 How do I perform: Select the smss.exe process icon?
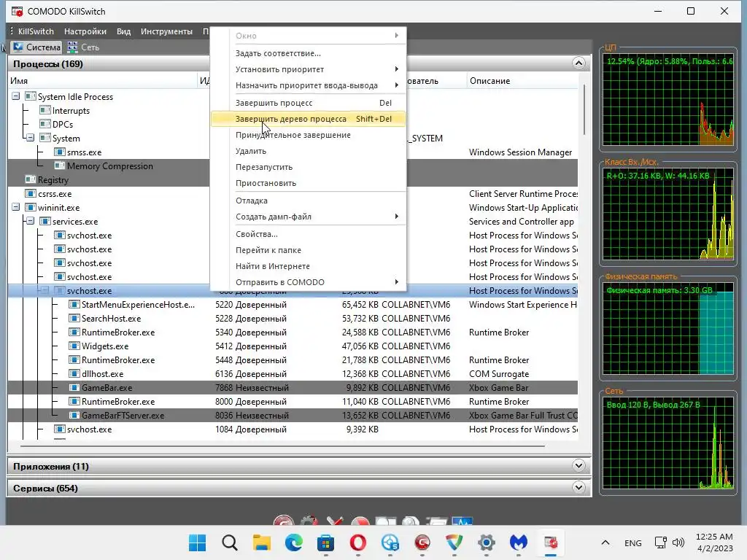click(60, 152)
